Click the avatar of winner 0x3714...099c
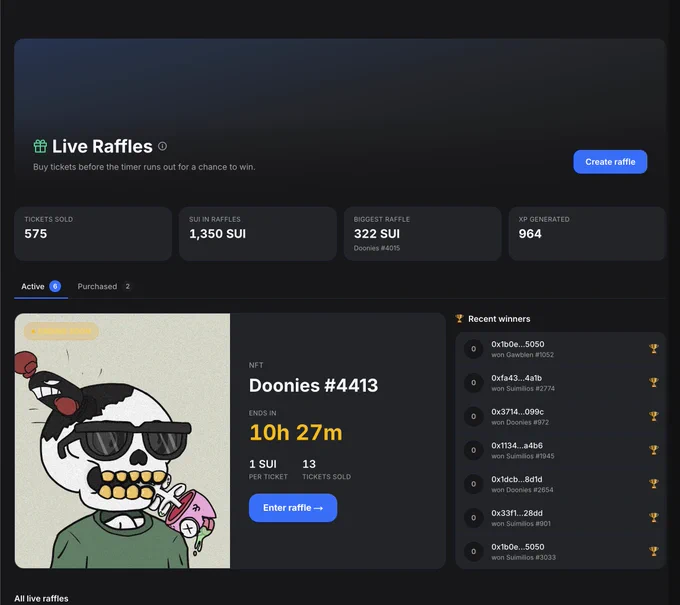This screenshot has width=680, height=605. pos(474,416)
